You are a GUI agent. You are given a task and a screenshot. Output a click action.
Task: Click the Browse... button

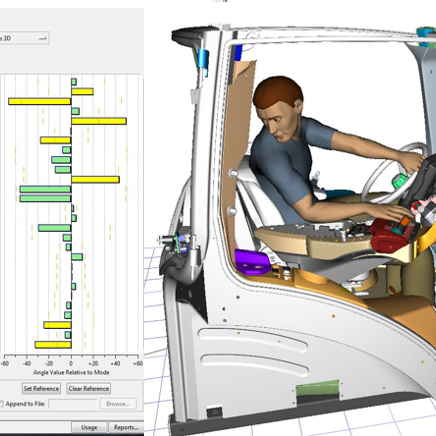point(118,404)
